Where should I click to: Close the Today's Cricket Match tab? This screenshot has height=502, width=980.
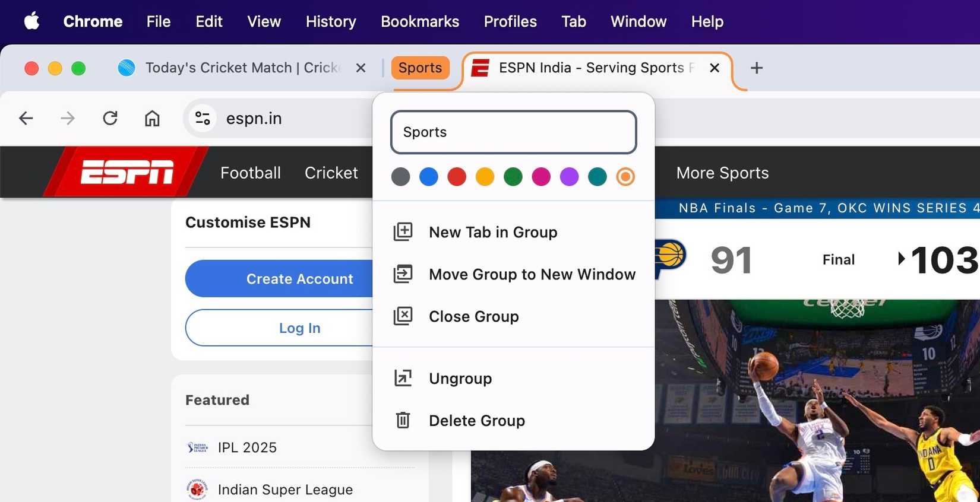coord(361,68)
